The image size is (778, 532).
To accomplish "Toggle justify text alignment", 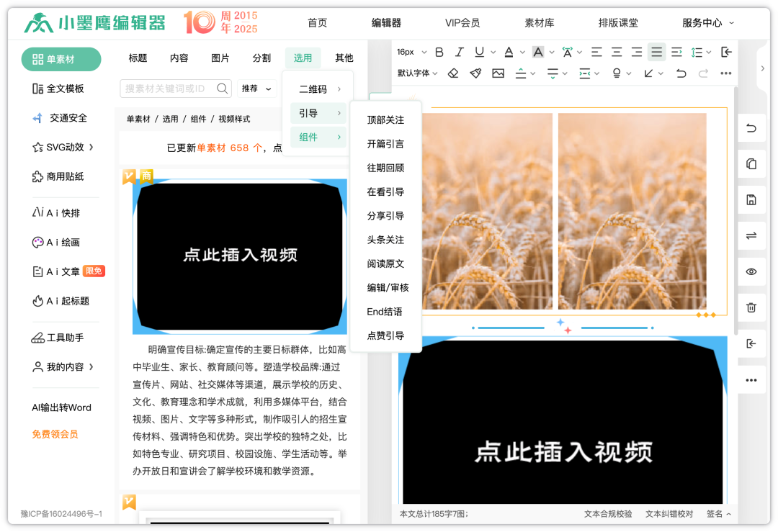I will (x=656, y=52).
